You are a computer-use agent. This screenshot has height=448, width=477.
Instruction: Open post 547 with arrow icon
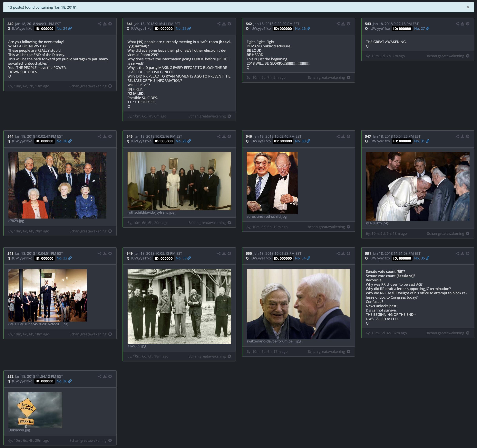pyautogui.click(x=468, y=136)
